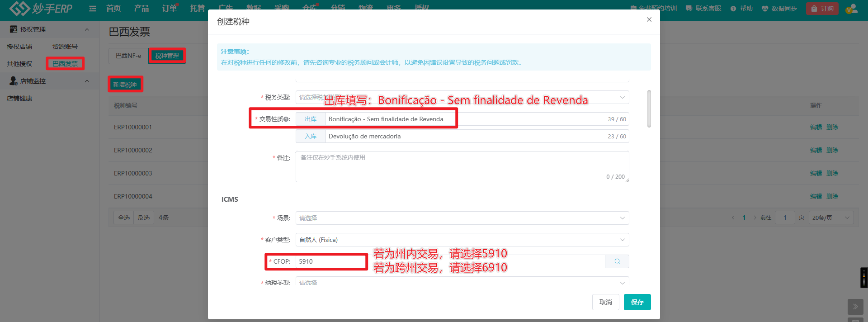Collapse the 授权管理 sidebar section

pyautogui.click(x=87, y=29)
